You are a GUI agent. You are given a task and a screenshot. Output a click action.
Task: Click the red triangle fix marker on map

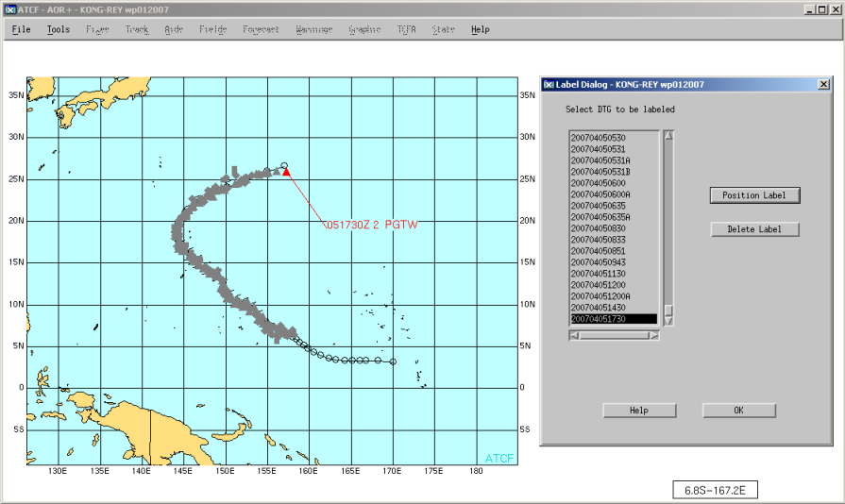(285, 172)
